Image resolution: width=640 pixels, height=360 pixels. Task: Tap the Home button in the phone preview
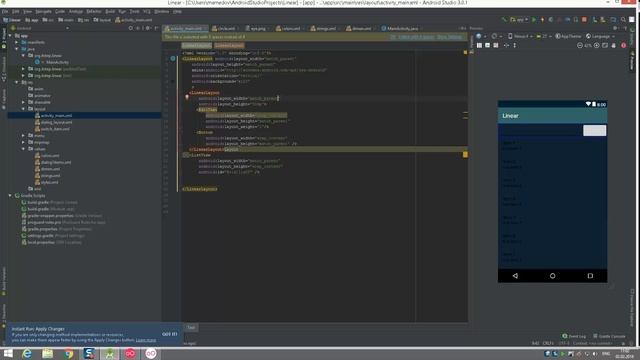552,276
